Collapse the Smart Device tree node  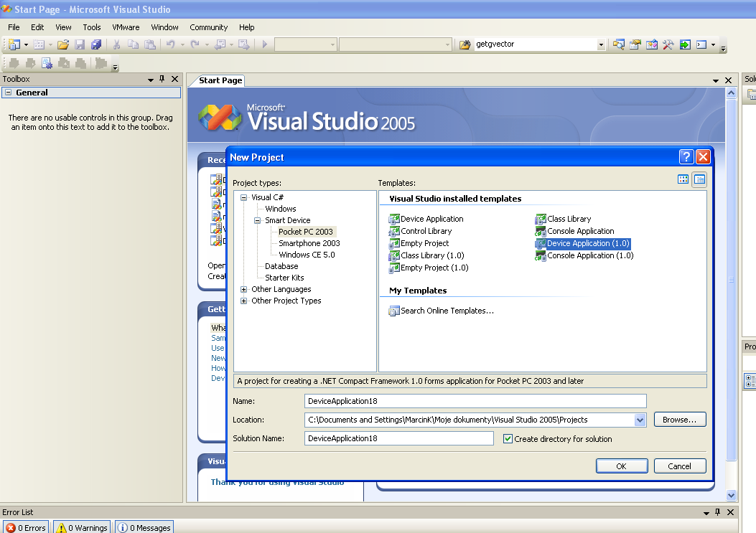pyautogui.click(x=258, y=220)
